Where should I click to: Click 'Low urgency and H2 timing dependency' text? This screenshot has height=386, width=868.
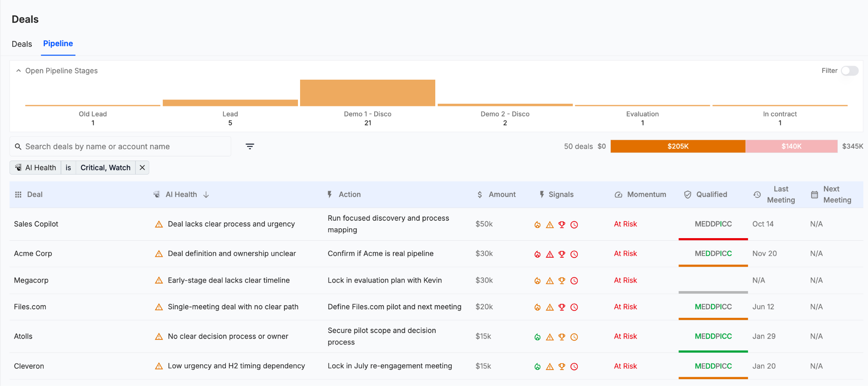(x=236, y=366)
